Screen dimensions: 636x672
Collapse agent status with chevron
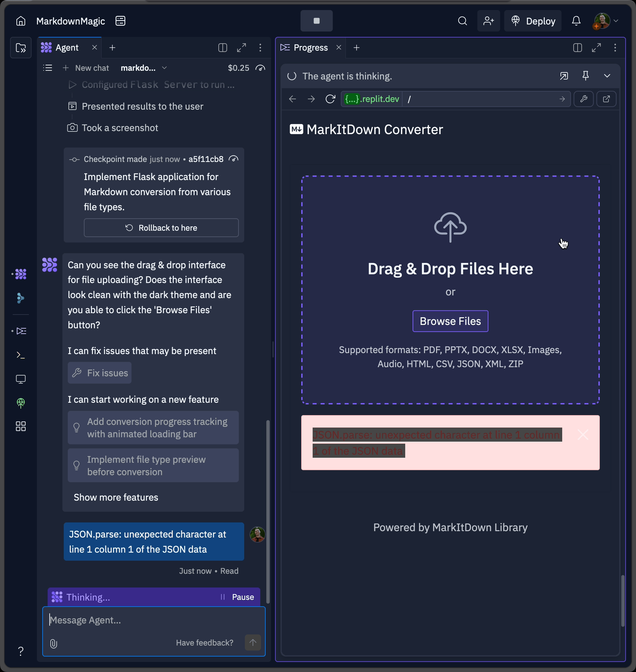[607, 76]
